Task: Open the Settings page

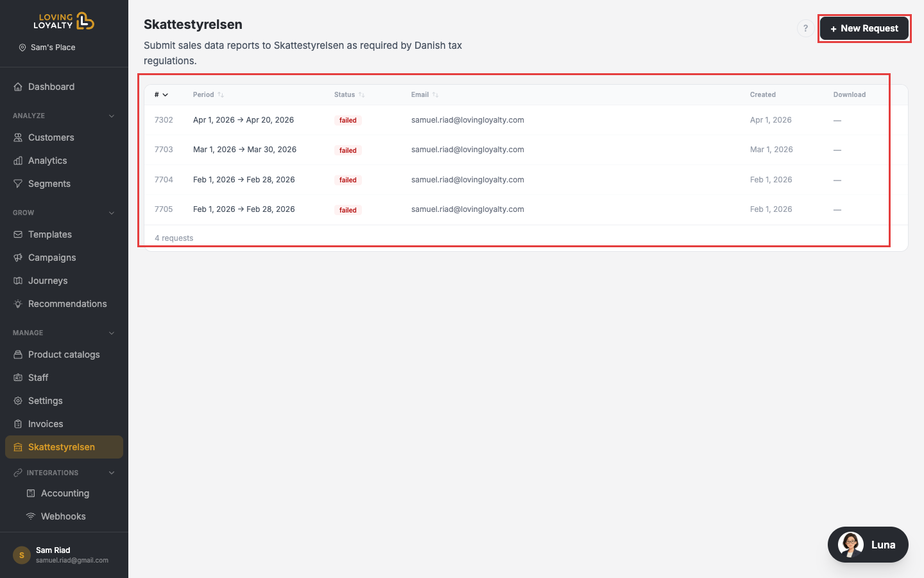Action: point(64,401)
